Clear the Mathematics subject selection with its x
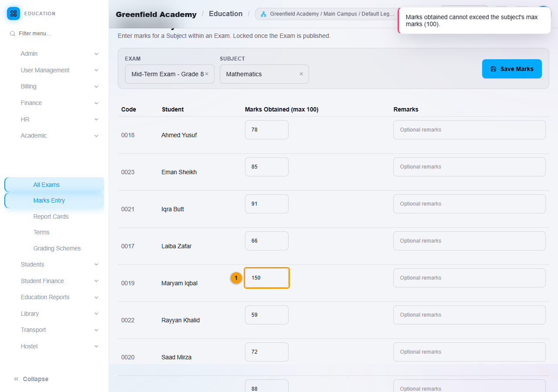Screen dimensions: 558x392 [301, 74]
